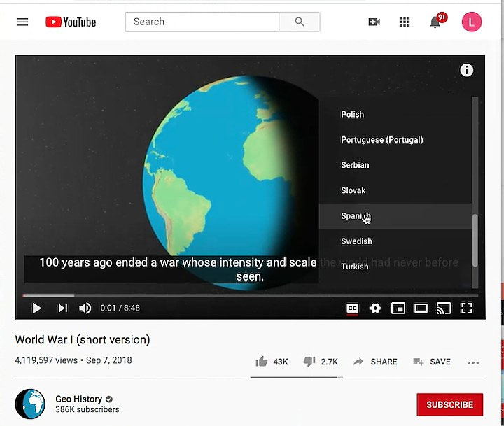Open the account avatar menu
This screenshot has width=504, height=426.
point(472,22)
